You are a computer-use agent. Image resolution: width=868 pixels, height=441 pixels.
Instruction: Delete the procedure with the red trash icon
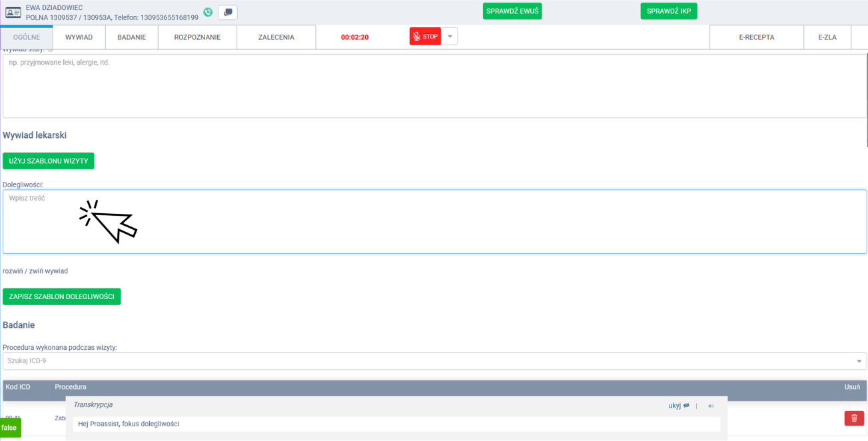(854, 418)
